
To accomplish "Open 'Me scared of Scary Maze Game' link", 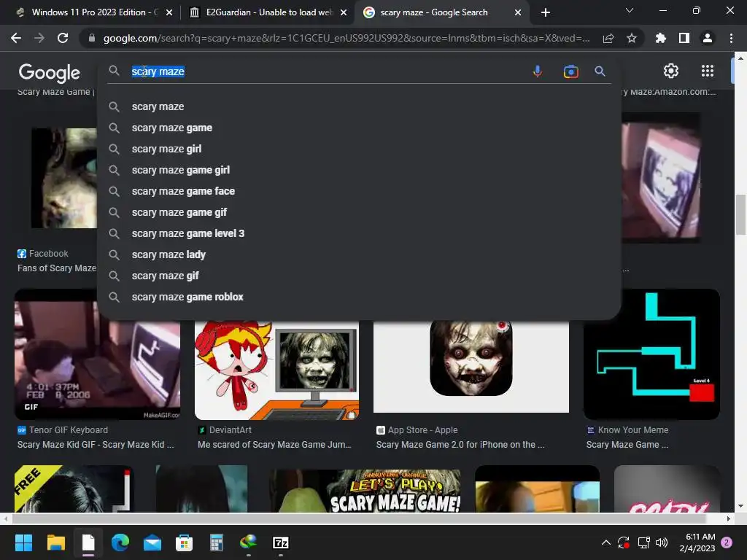I will pos(274,445).
